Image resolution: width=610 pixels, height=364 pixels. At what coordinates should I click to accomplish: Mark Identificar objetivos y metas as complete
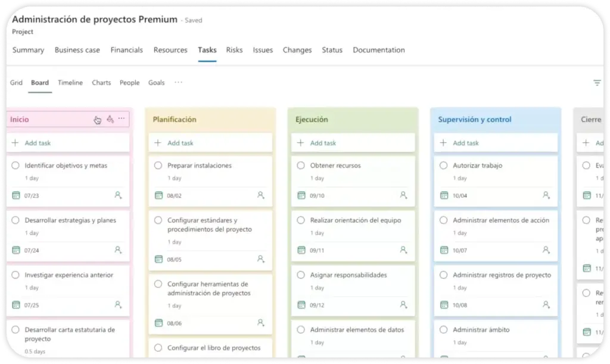coord(15,165)
